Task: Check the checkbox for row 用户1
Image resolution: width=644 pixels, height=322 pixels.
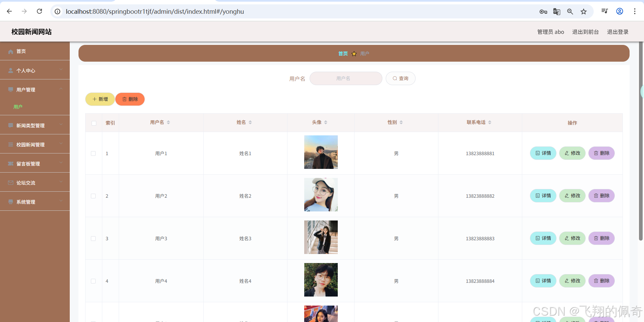Action: (93, 153)
